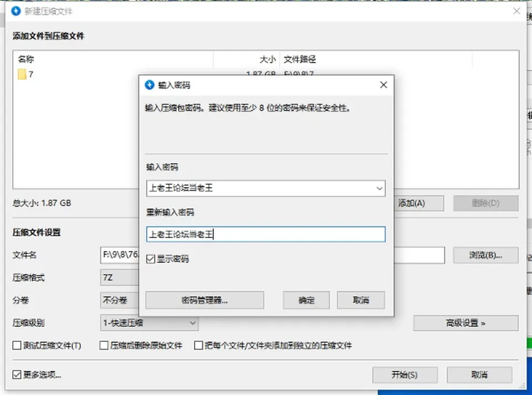Open the 密码管理器 password manager
Viewport: 532px width, 395px height.
coord(204,300)
